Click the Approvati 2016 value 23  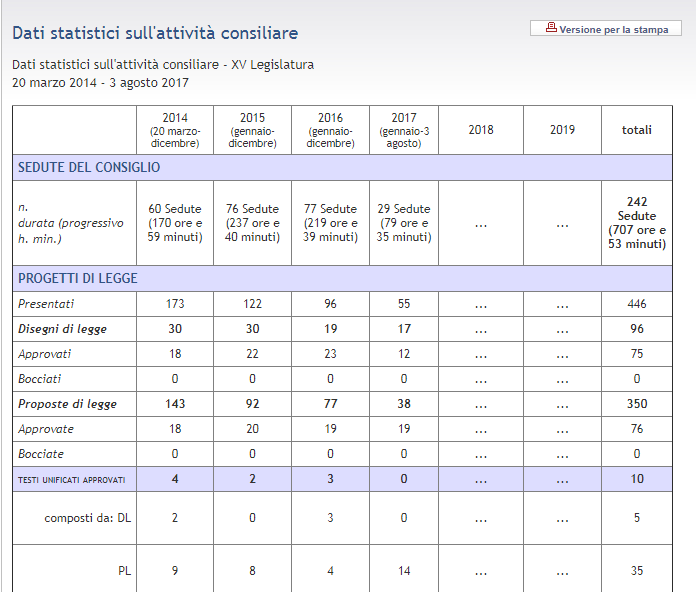330,354
